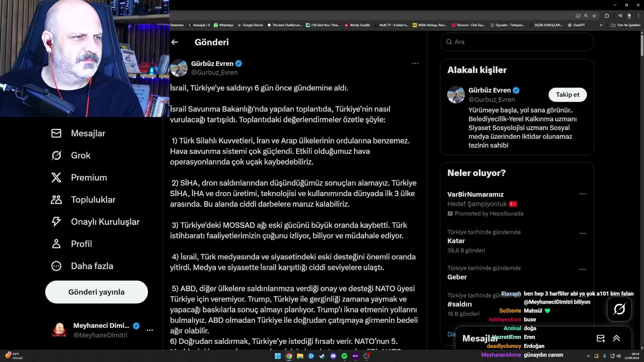Go back using the arrow next to Gönderi
The image size is (644, 362).
pos(175,42)
